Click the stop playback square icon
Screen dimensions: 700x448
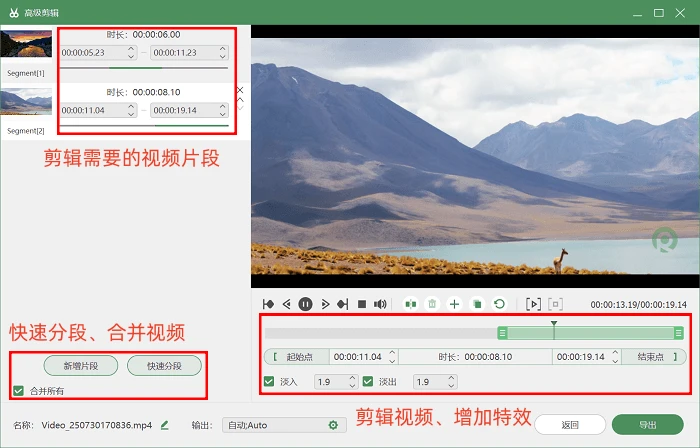point(362,304)
